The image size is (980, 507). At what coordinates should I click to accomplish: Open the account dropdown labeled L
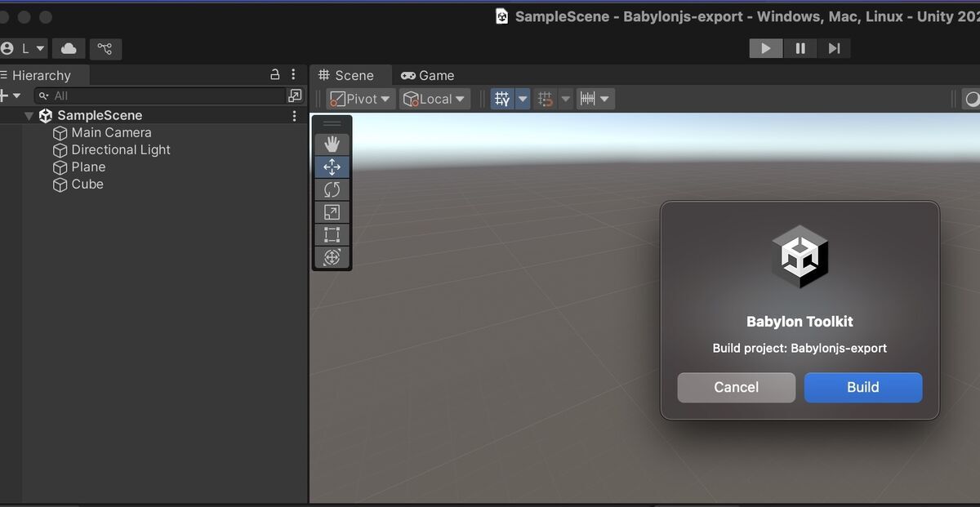(x=24, y=48)
